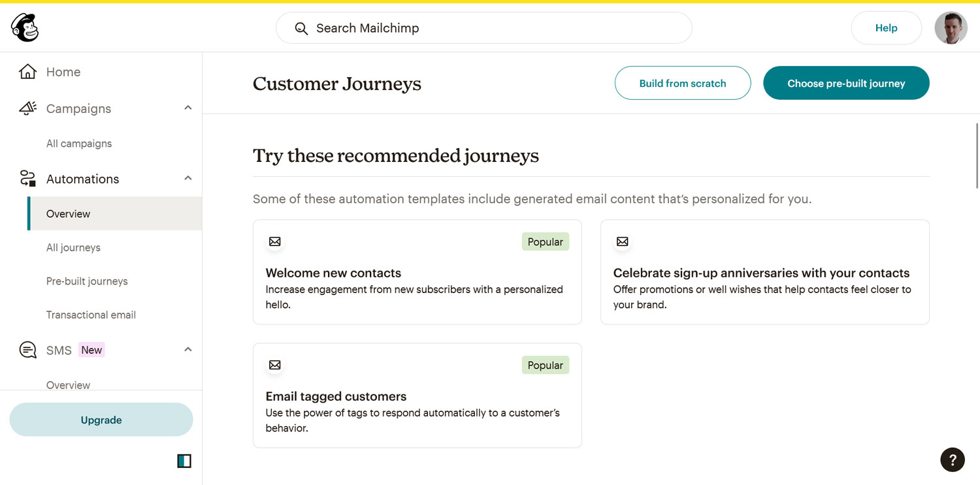Click the Search Mailchimp field
This screenshot has width=980, height=485.
(x=484, y=28)
